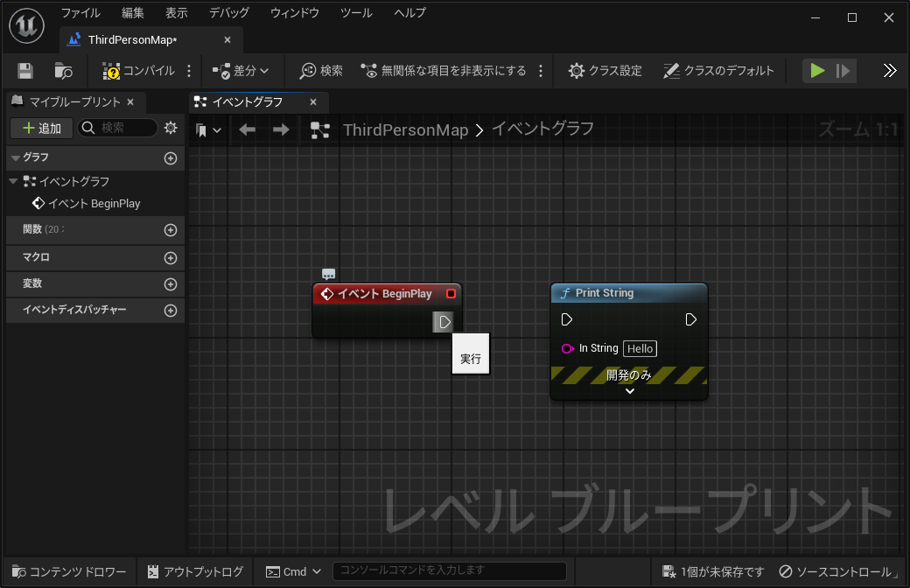Open hide-unrelated options three-dot menu

click(x=541, y=71)
